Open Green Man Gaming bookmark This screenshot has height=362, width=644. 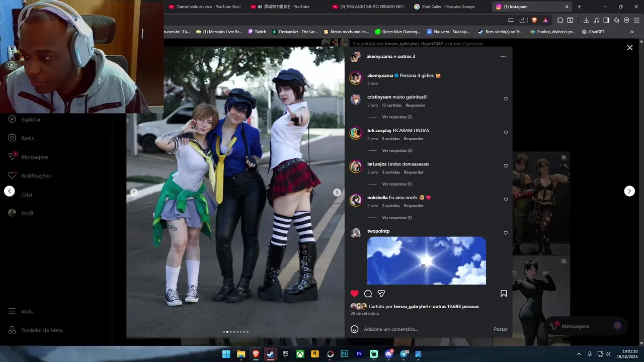click(x=397, y=32)
